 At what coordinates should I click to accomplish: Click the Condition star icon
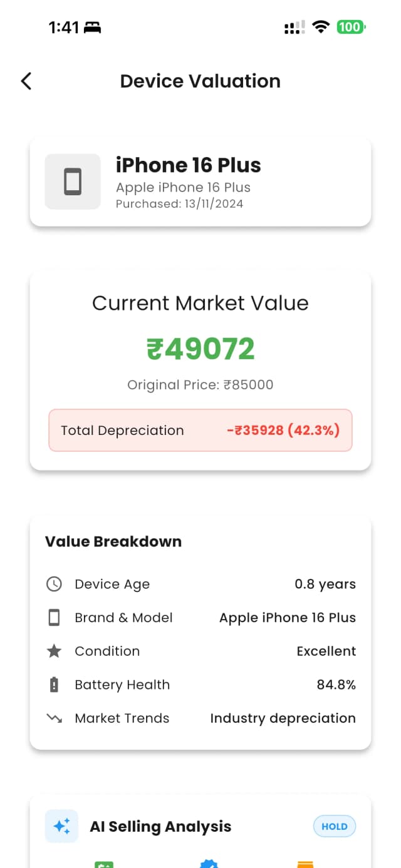click(55, 651)
